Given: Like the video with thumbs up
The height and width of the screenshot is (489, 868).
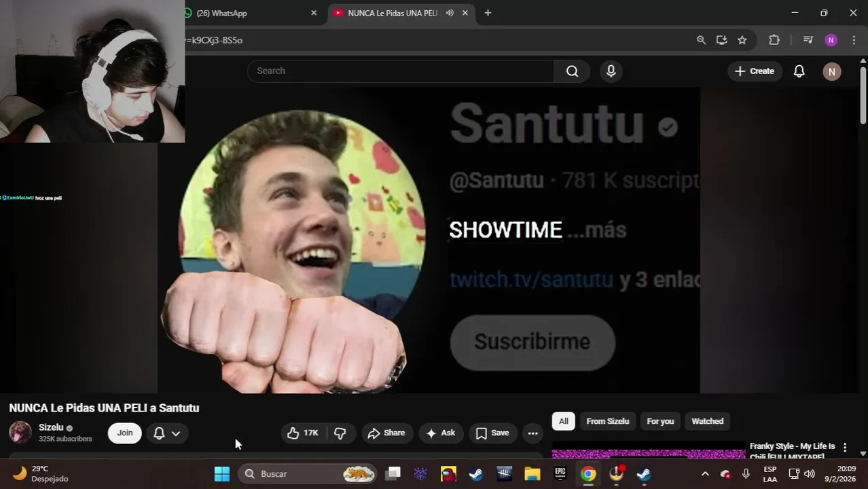Looking at the screenshot, I should [303, 433].
